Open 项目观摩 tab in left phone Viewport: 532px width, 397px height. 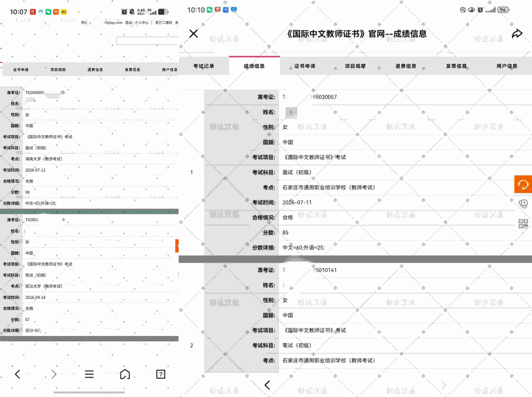(58, 70)
